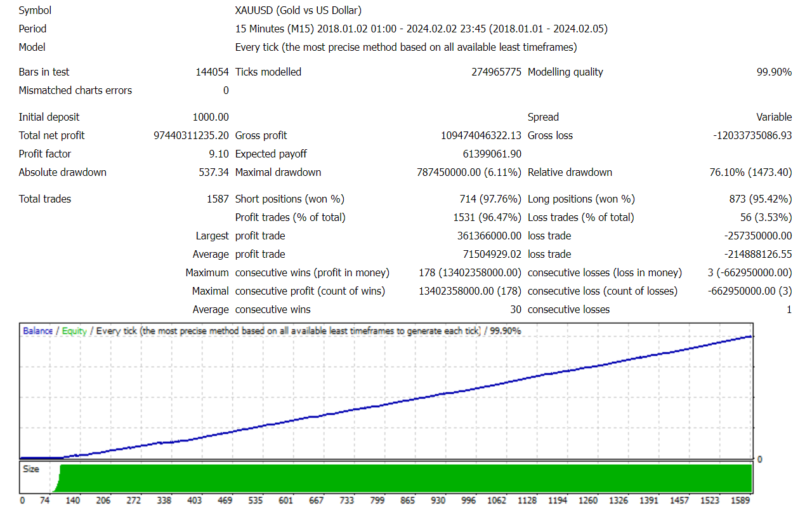Click the Modelling quality 99.90% value
The height and width of the screenshot is (508, 812).
click(x=774, y=72)
